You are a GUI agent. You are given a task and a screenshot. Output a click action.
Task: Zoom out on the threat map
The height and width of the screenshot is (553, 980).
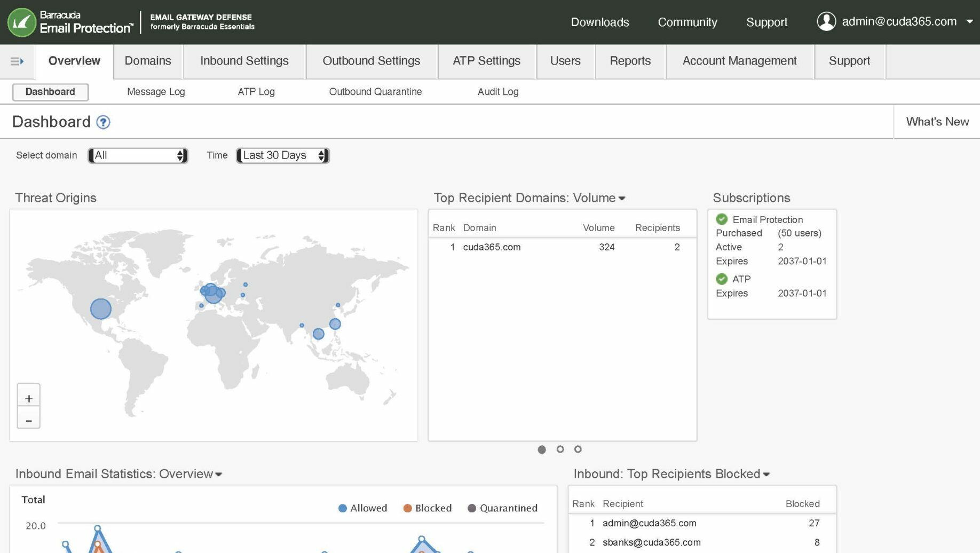click(29, 421)
